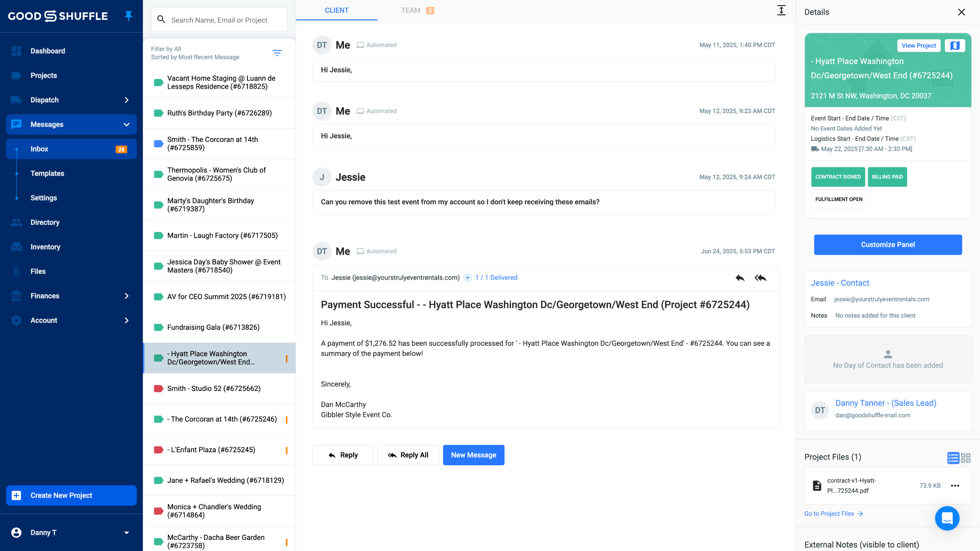
Task: Expand recipient details dropdown next to Jessie's email
Action: (x=467, y=278)
